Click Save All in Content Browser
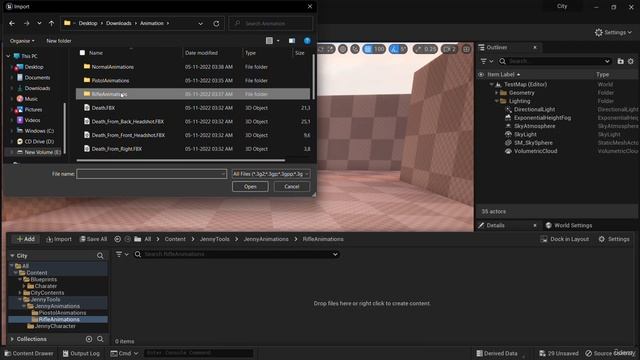This screenshot has height=360, width=640. tap(93, 239)
